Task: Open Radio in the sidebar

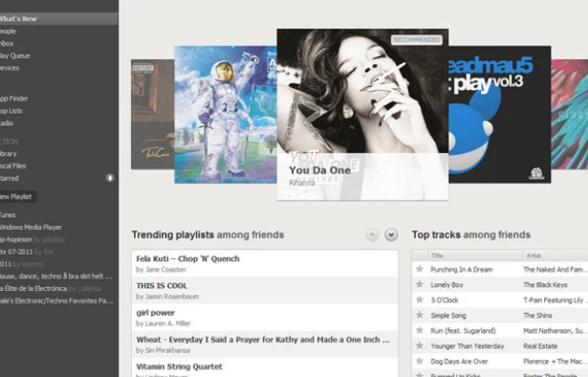Action: tap(7, 123)
